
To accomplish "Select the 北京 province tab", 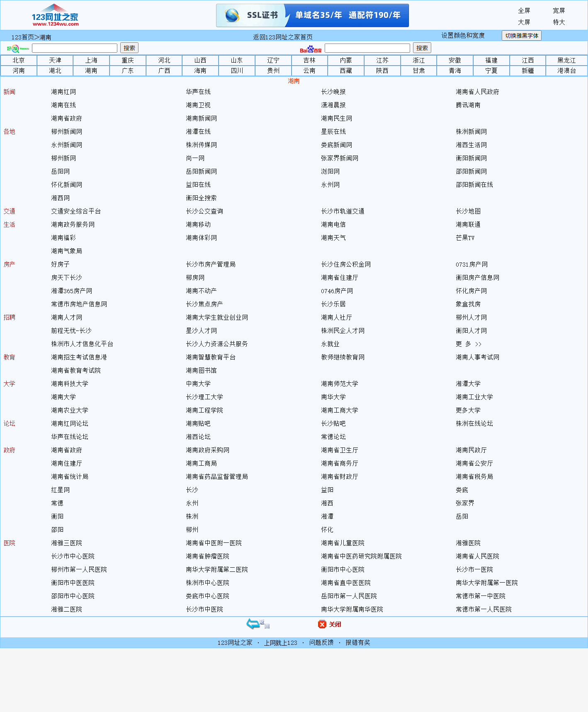I will 19,61.
